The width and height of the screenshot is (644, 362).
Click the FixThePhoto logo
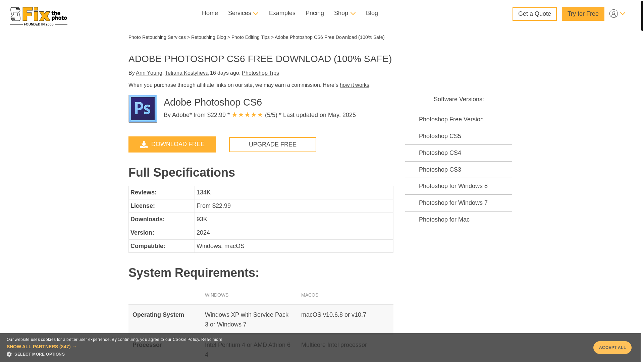(39, 16)
